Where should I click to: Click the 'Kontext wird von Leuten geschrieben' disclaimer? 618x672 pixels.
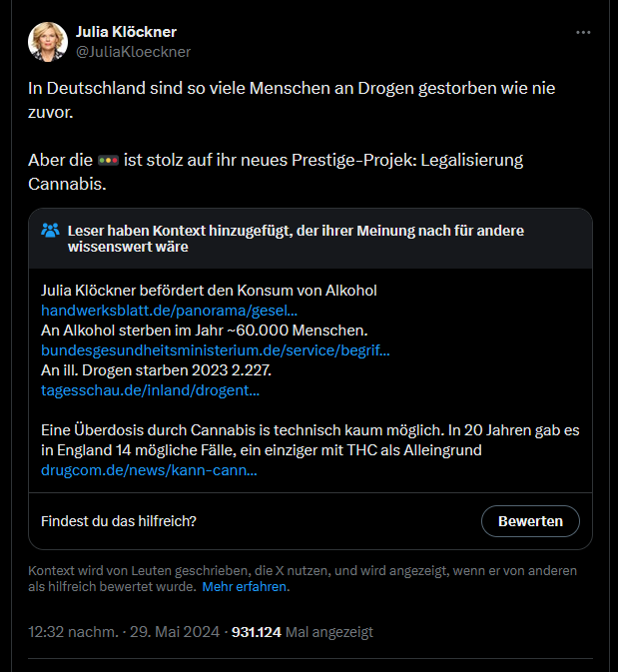(x=303, y=578)
